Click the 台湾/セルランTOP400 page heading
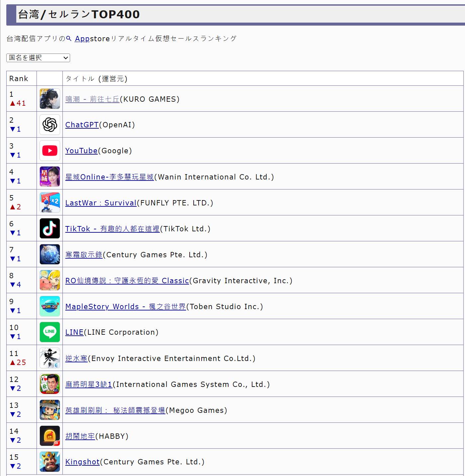Viewport: 465px width, 476px height. click(x=79, y=14)
